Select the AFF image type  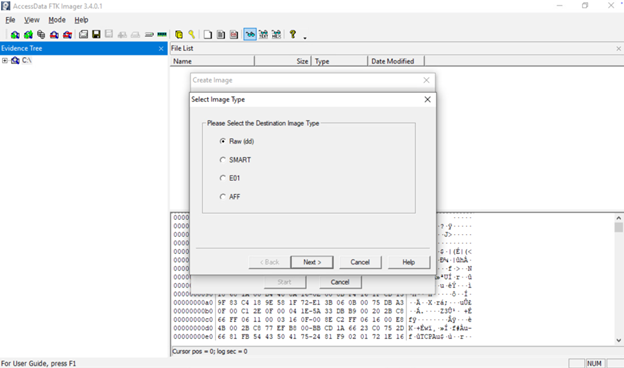pyautogui.click(x=230, y=197)
